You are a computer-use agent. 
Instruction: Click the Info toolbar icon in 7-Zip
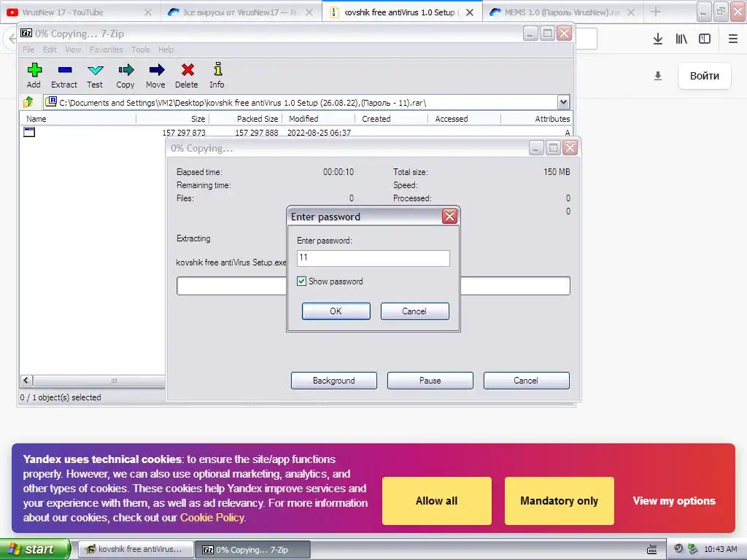point(217,75)
